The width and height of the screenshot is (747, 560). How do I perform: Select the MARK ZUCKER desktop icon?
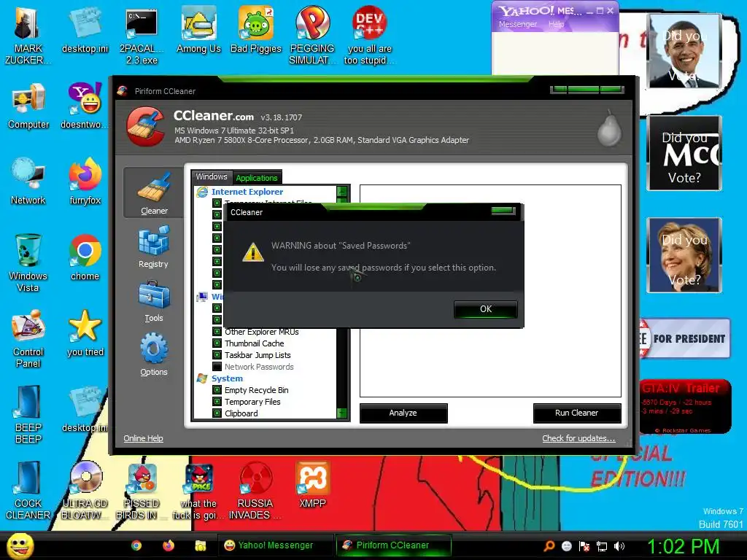tap(28, 36)
